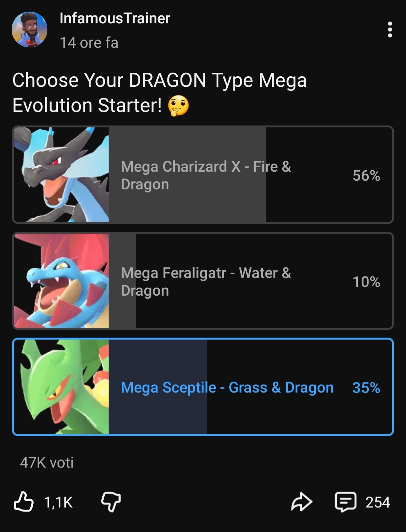Open the InfamousTrainer channel name
406x532 pixels.
[115, 18]
